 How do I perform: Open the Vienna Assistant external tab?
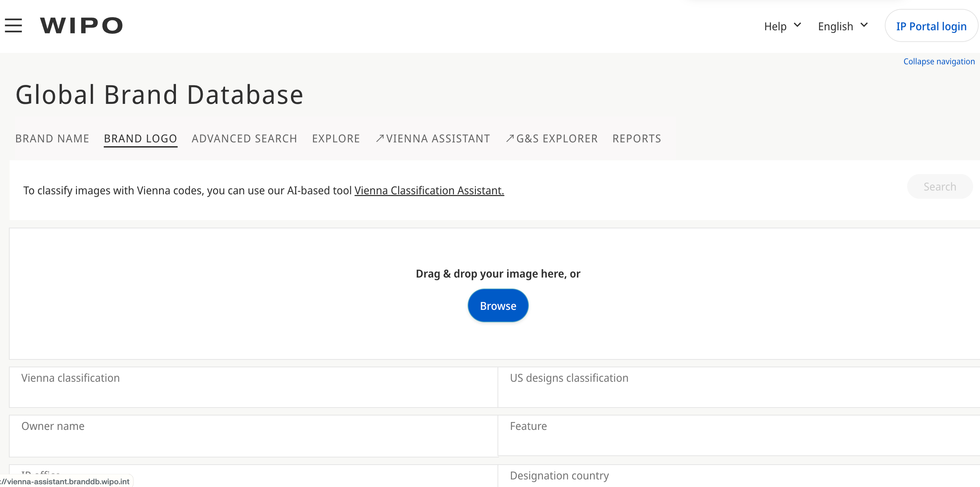pos(433,139)
